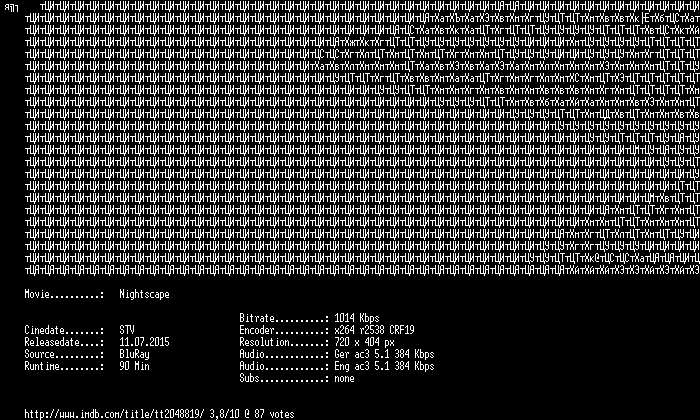Click the Nightscape movie title text
Viewport: 700px width, 420px height.
point(144,295)
